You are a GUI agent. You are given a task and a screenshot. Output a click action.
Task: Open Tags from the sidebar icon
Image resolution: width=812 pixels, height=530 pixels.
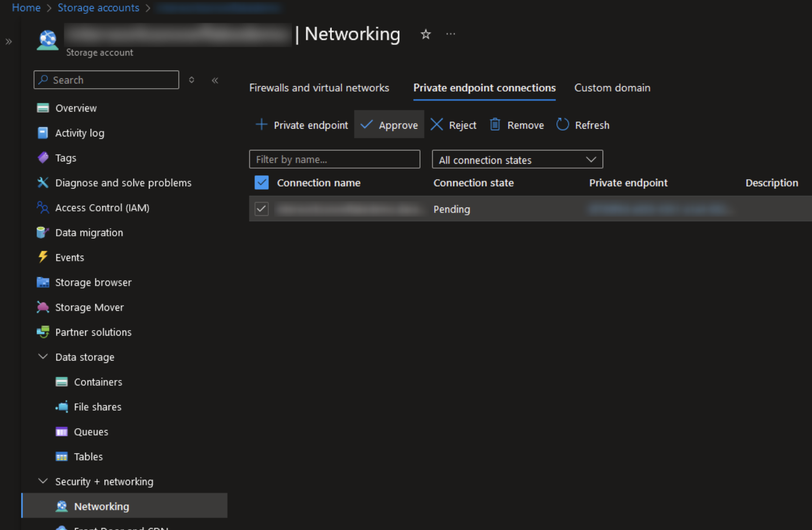coord(43,157)
